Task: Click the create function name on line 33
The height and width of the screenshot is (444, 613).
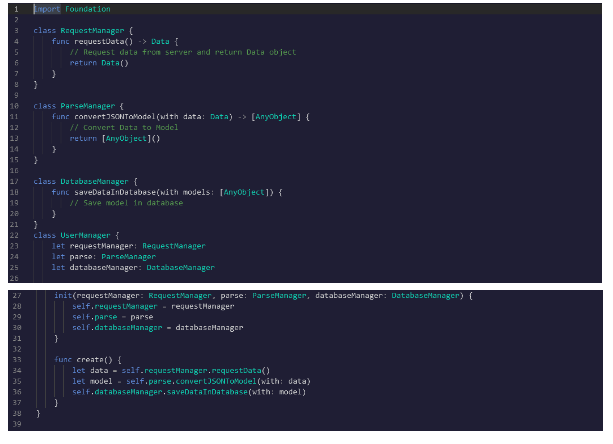Action: point(88,359)
